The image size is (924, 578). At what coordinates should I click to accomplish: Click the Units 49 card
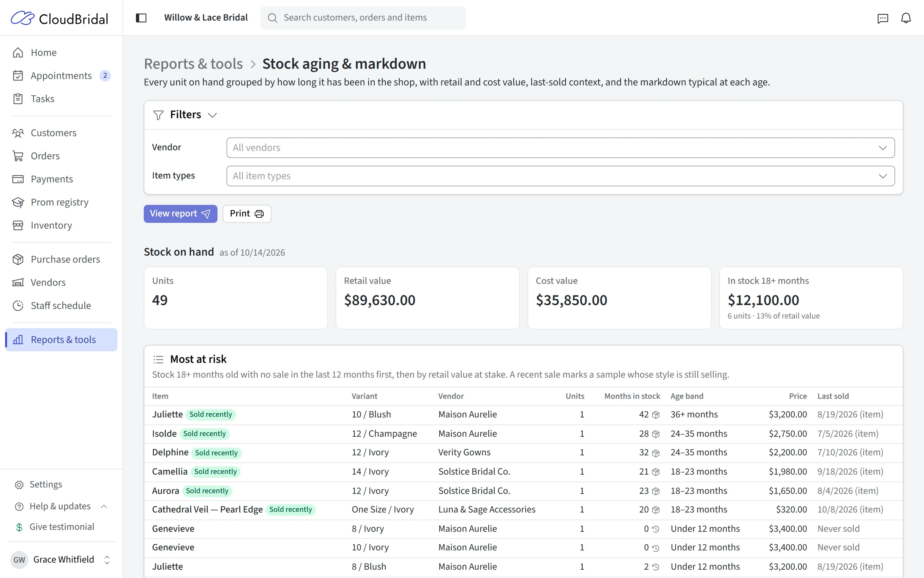tap(235, 298)
